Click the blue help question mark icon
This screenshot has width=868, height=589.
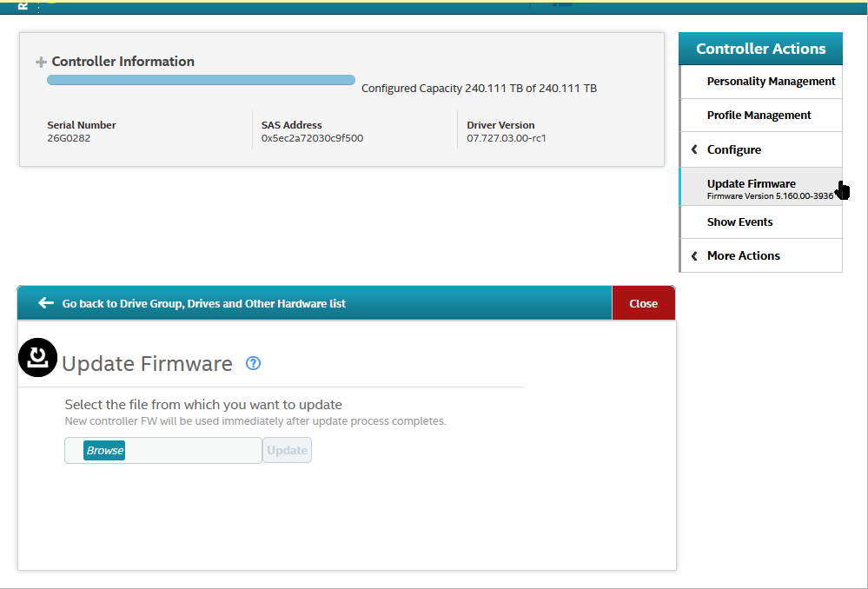pyautogui.click(x=253, y=363)
